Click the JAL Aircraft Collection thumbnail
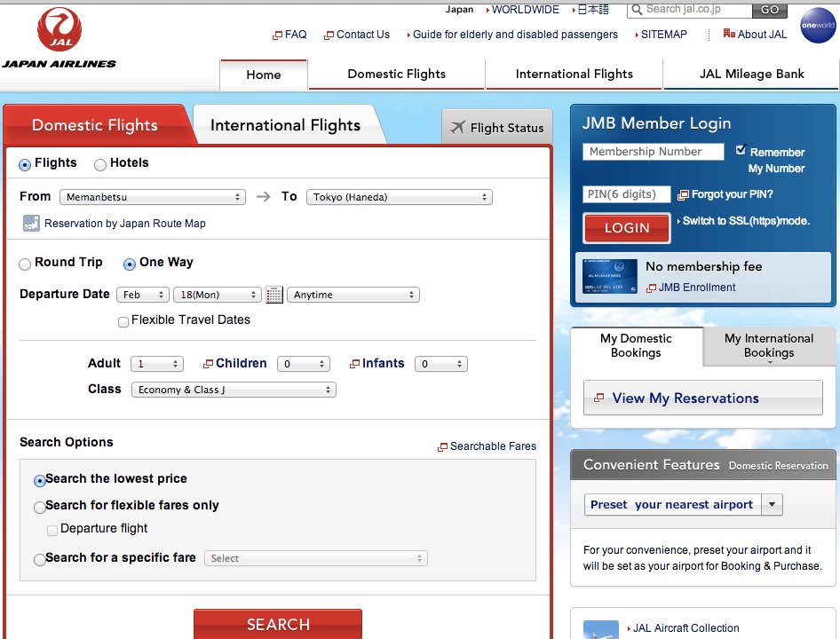This screenshot has height=639, width=840. point(600,629)
